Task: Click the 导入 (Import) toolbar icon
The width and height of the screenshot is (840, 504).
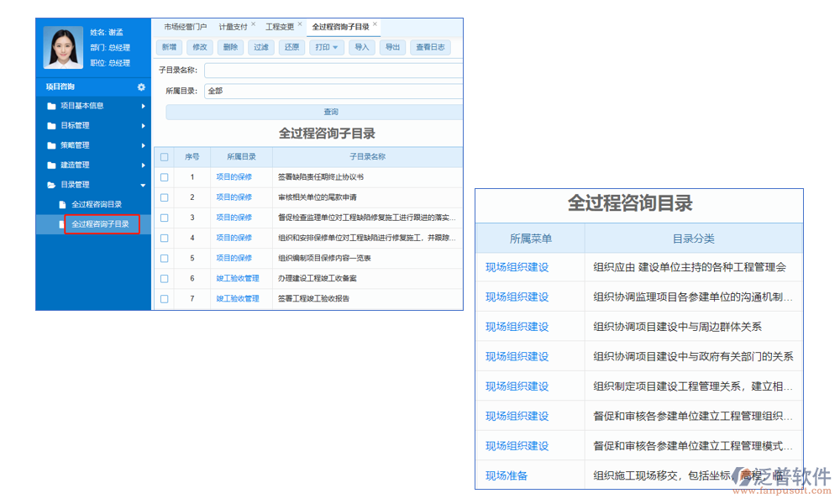Action: click(361, 47)
